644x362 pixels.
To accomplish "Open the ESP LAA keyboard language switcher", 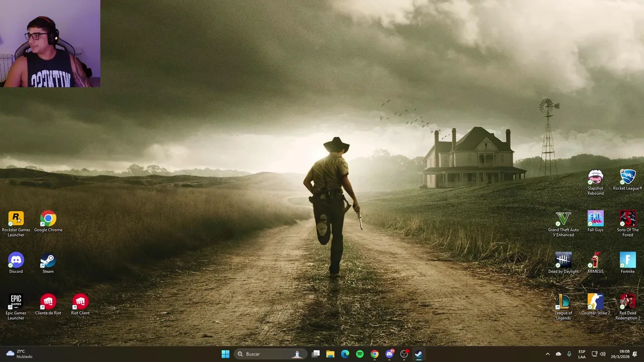I will 582,354.
